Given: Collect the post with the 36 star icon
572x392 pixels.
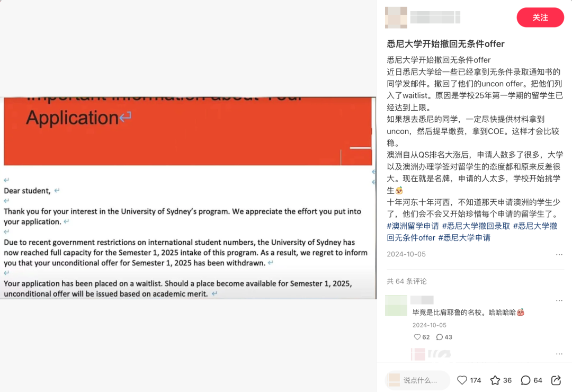Looking at the screenshot, I should (495, 380).
